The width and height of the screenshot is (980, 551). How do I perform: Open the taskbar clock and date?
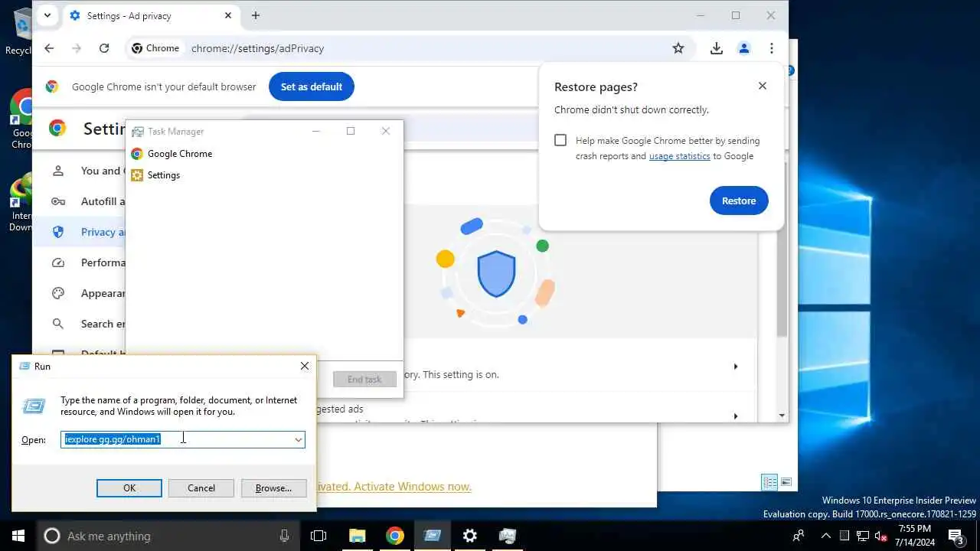[x=914, y=536]
